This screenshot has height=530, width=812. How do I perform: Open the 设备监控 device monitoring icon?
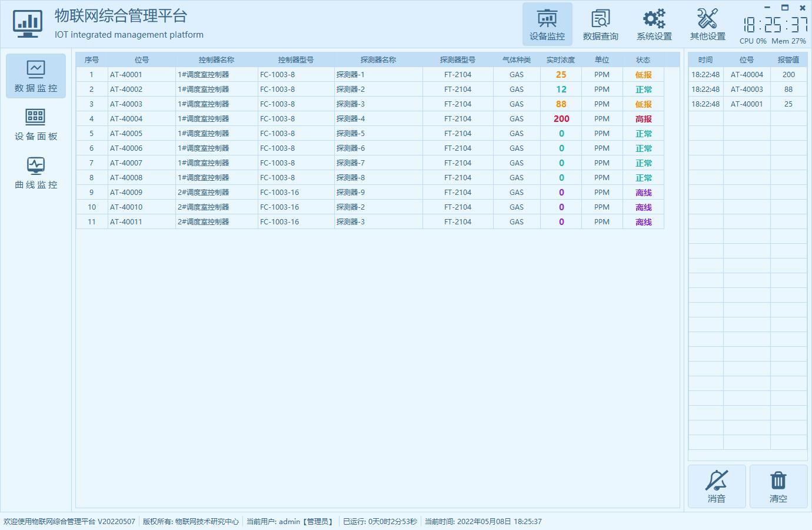pos(547,25)
